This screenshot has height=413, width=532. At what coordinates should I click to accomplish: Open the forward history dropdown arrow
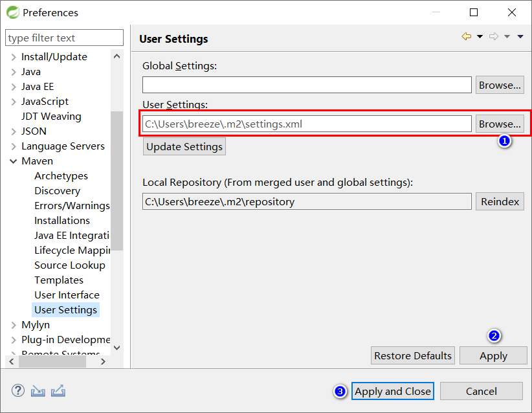pyautogui.click(x=507, y=36)
